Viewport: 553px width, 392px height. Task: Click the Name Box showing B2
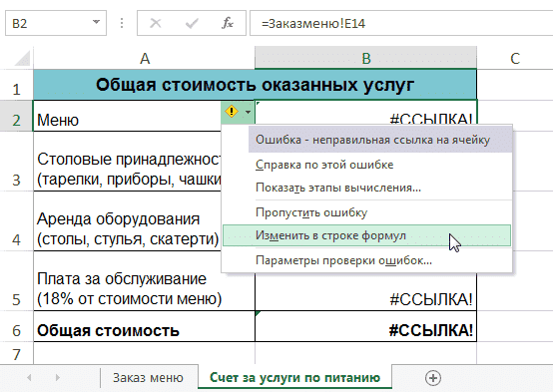point(56,23)
